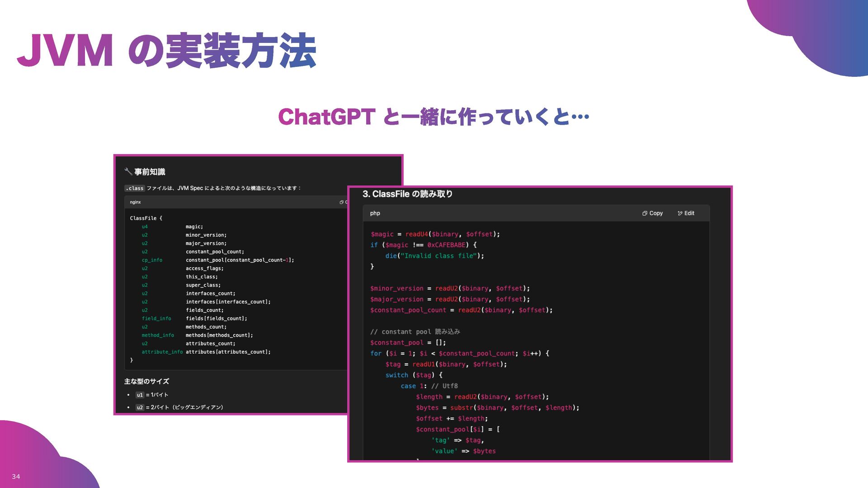The height and width of the screenshot is (488, 868).
Task: Click the .class inline code tag
Action: click(134, 188)
